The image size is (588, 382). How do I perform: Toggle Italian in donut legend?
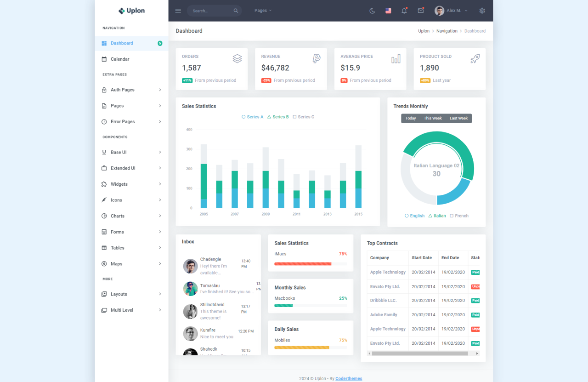(x=437, y=216)
